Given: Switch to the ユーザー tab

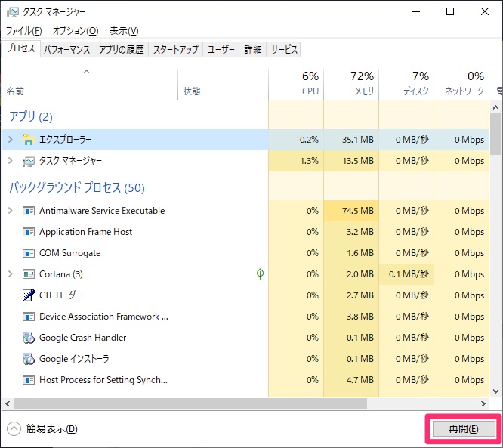Looking at the screenshot, I should (x=221, y=49).
